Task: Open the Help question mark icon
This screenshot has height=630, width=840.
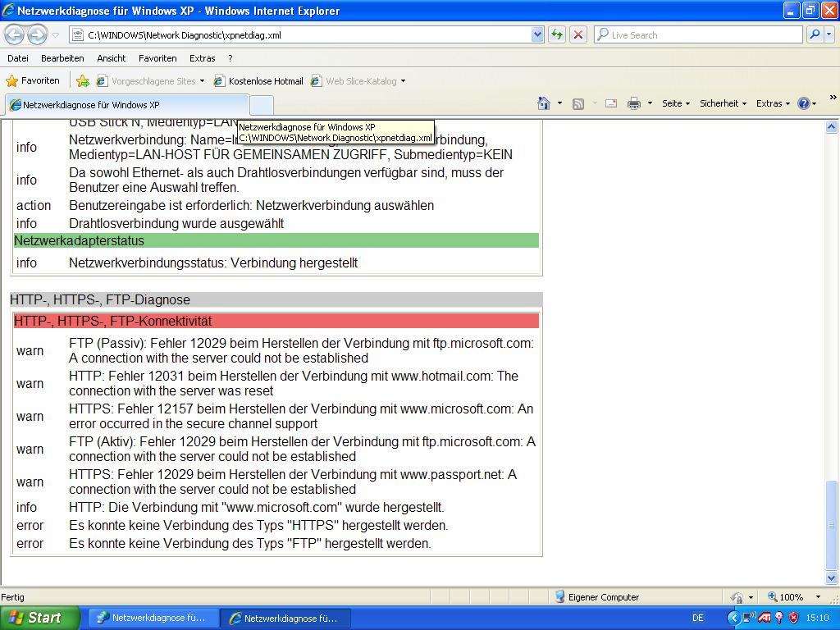Action: 807,103
